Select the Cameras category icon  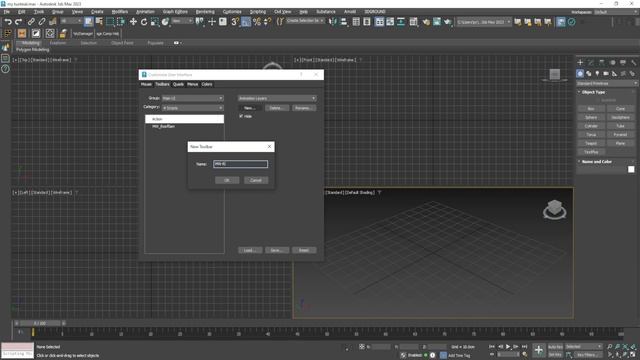coord(606,73)
